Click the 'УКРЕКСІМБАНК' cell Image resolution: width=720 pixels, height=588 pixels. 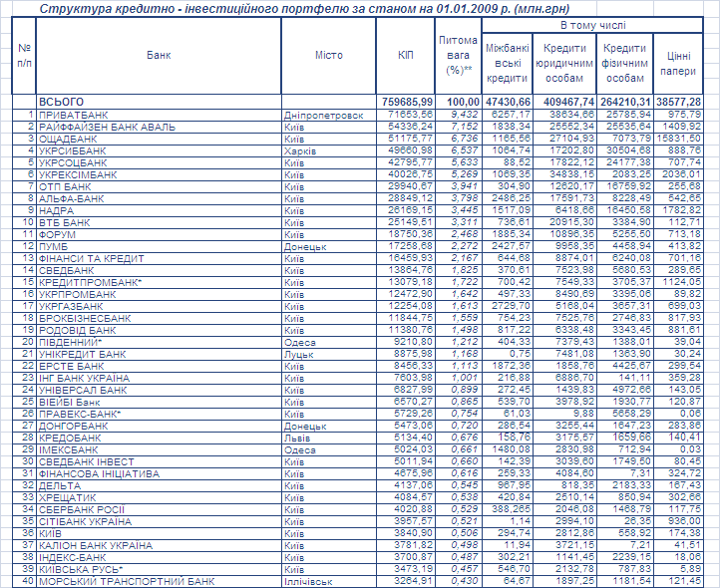pos(159,174)
